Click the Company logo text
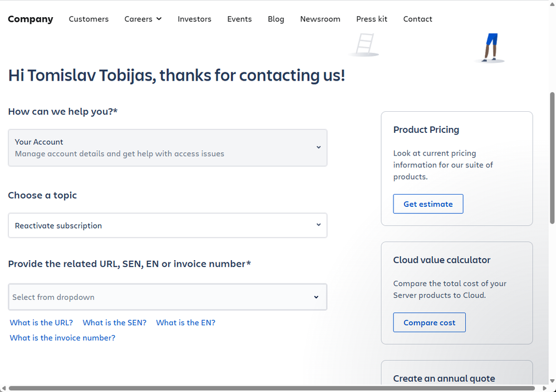Viewport: 556px width, 392px height. click(x=31, y=19)
